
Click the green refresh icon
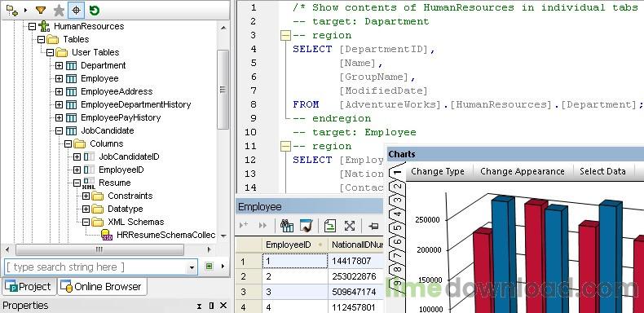(94, 11)
